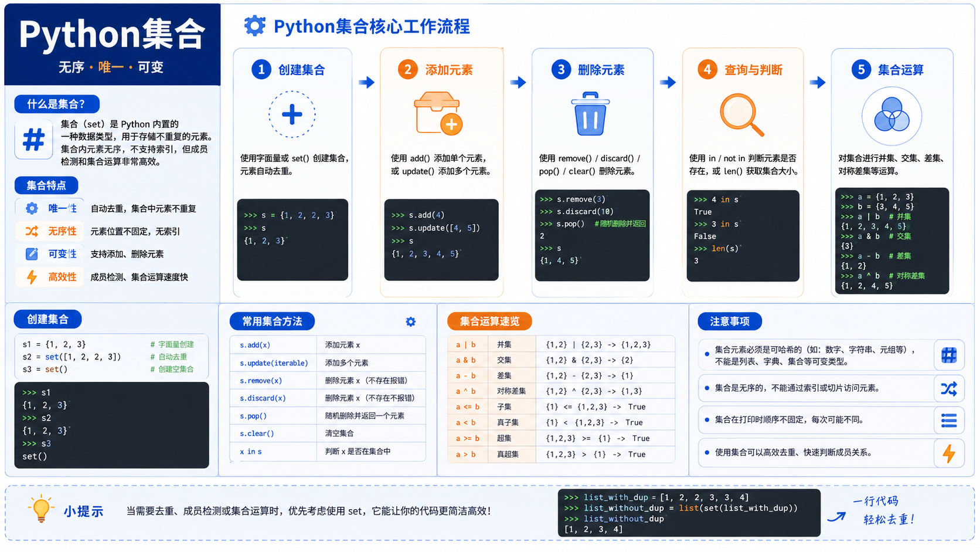Click the 集合特点 section label

46,185
